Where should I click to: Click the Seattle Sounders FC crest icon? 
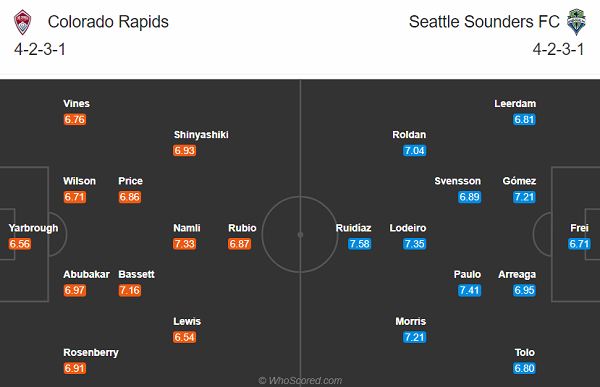coord(576,22)
